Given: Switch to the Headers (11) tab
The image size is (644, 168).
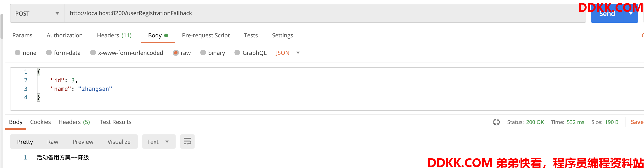Looking at the screenshot, I should coord(114,35).
